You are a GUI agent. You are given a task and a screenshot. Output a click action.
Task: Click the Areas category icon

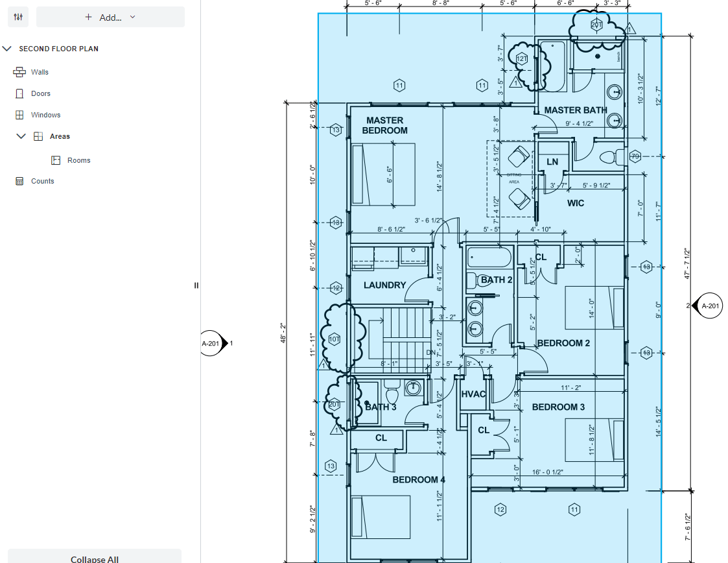pyautogui.click(x=38, y=136)
